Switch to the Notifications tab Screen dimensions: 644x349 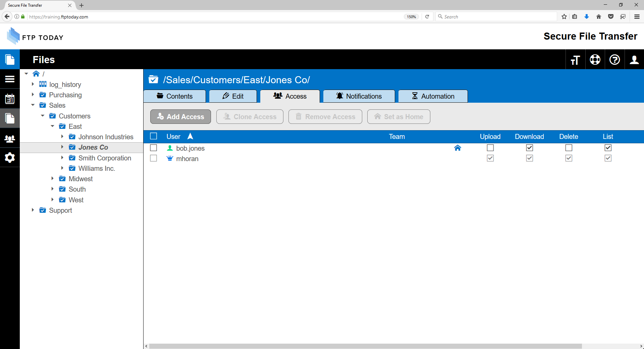359,96
